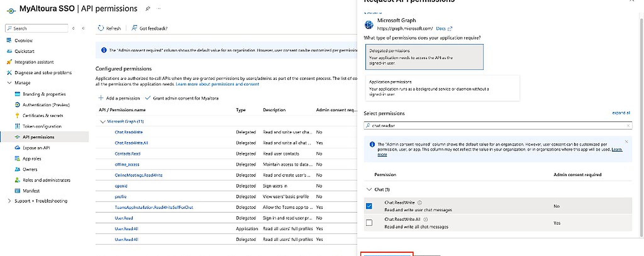The width and height of the screenshot is (644, 256).
Task: Open offline_access permission link
Action: pos(127,164)
